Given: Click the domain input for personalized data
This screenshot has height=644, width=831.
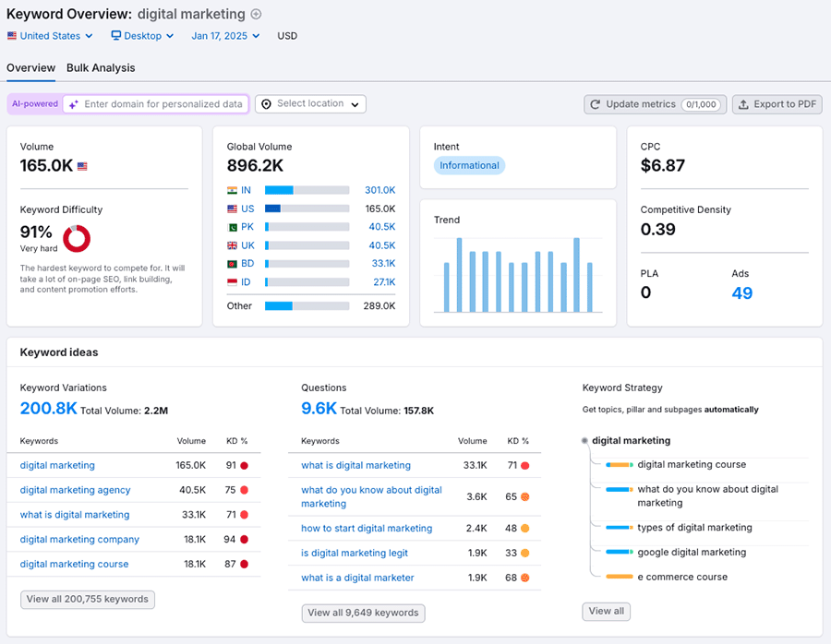Looking at the screenshot, I should (156, 104).
